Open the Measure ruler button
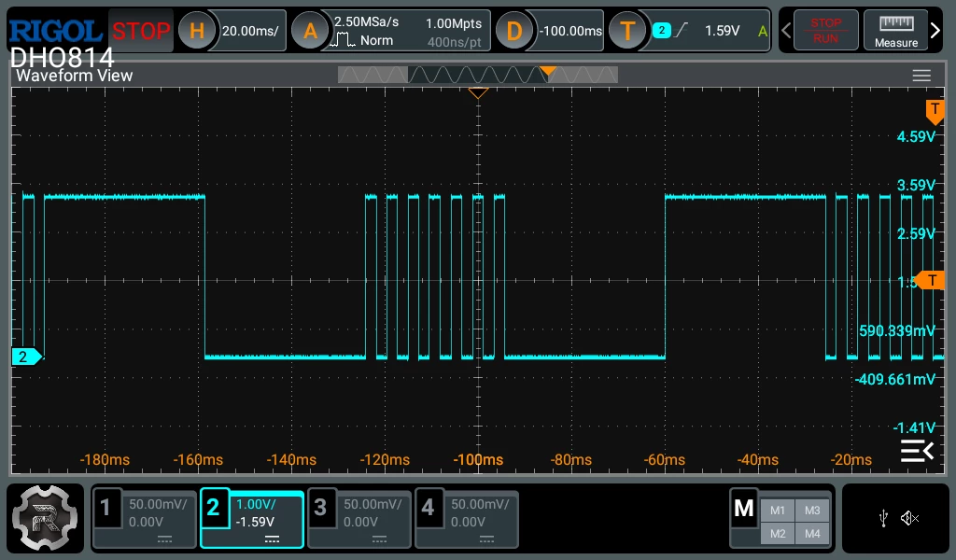This screenshot has width=956, height=560. click(x=895, y=31)
